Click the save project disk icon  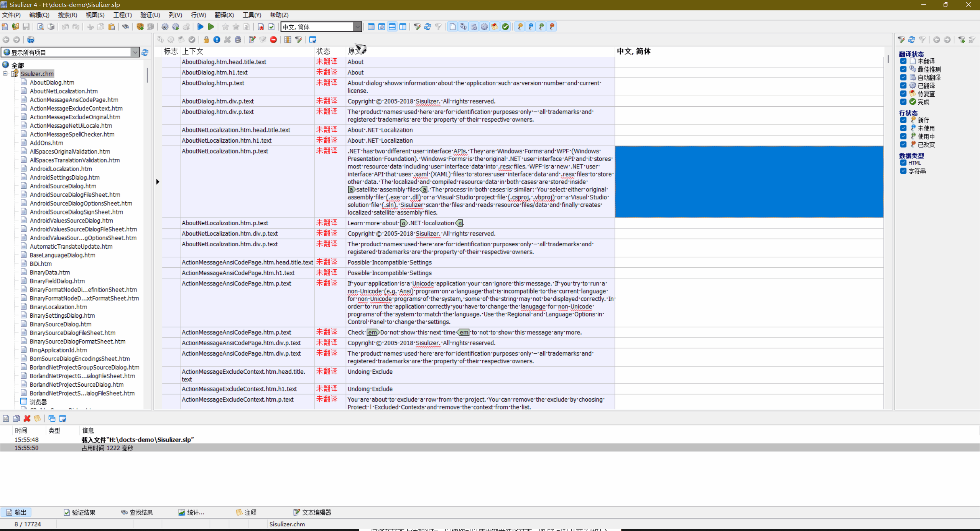26,26
